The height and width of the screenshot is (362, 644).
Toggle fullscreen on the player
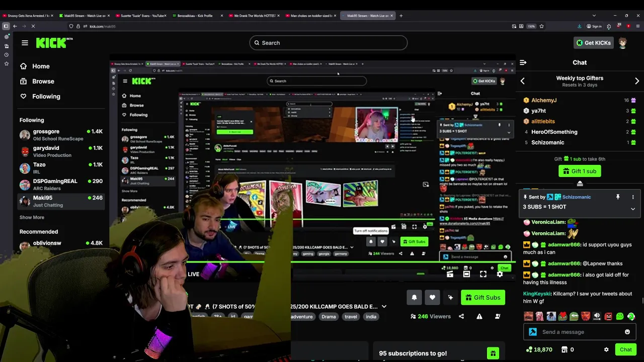tap(483, 274)
